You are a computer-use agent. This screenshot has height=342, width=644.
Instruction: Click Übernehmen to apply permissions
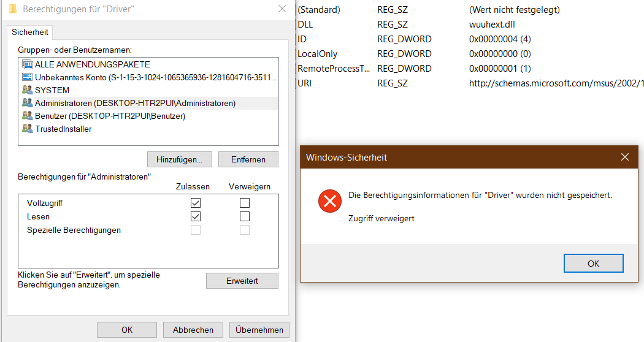(x=259, y=330)
